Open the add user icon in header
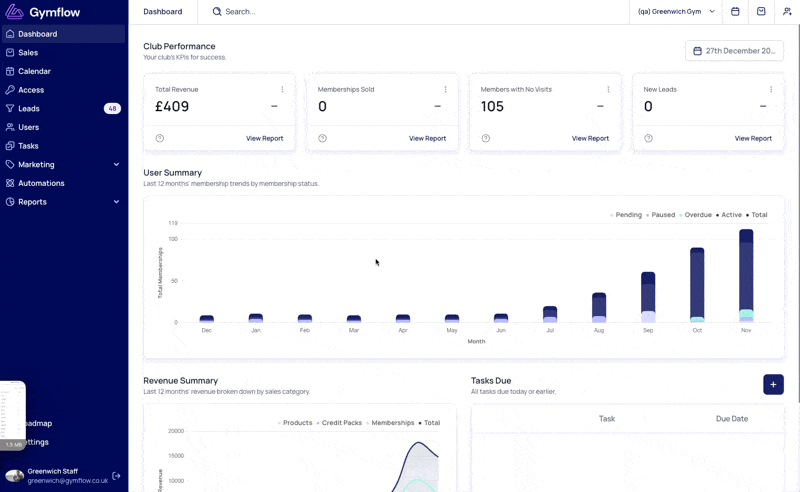This screenshot has height=492, width=800. [787, 11]
